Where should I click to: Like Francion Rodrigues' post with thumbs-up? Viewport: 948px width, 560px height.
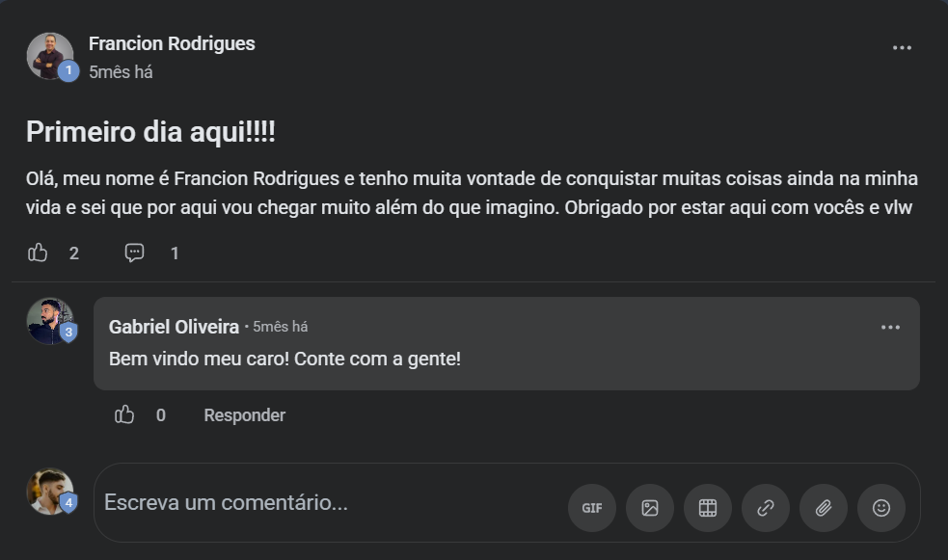tap(38, 253)
